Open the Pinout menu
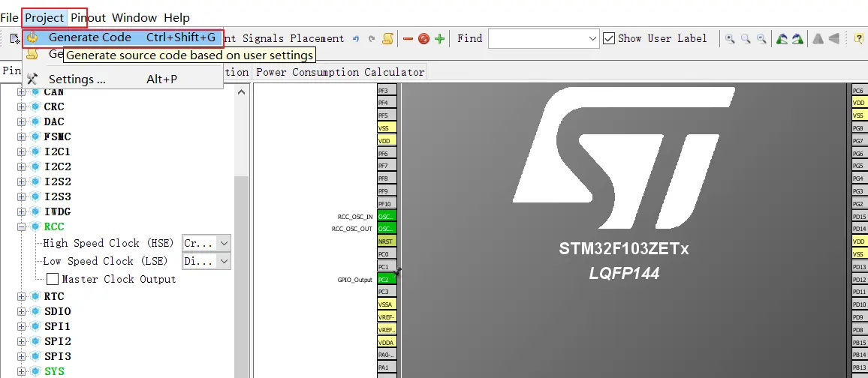The width and height of the screenshot is (868, 378). (x=88, y=18)
